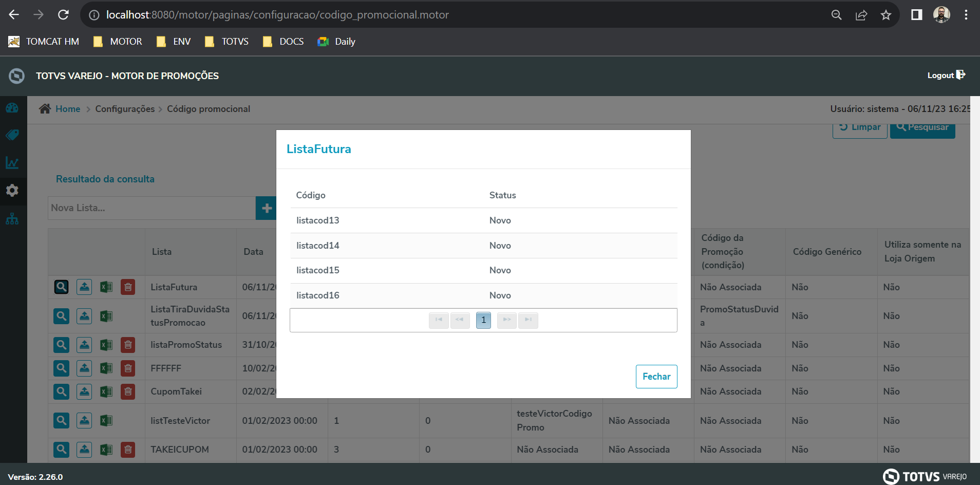Navigate to Home in the breadcrumb
This screenshot has width=980, height=485.
point(68,109)
